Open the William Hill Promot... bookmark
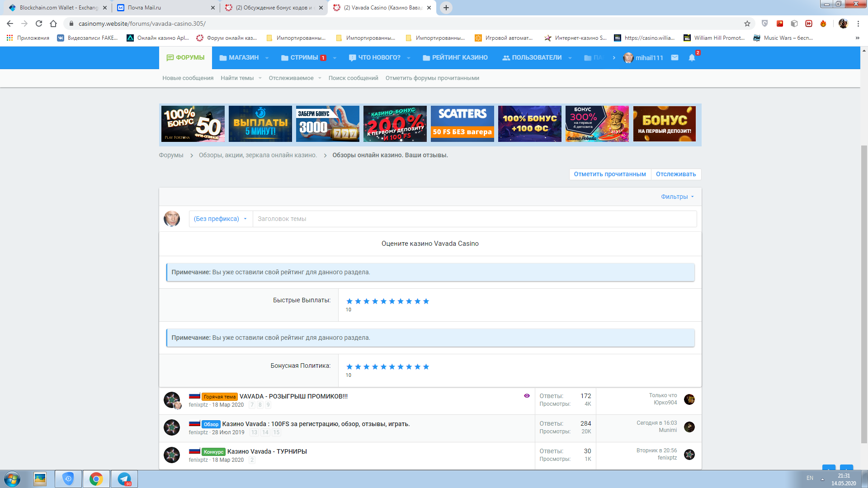868x488 pixels. (714, 38)
